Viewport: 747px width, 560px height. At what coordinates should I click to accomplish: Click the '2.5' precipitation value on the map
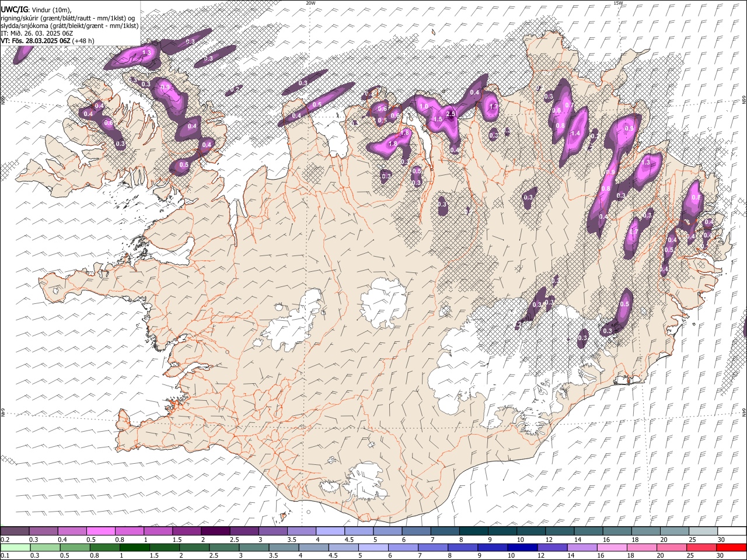pos(451,114)
